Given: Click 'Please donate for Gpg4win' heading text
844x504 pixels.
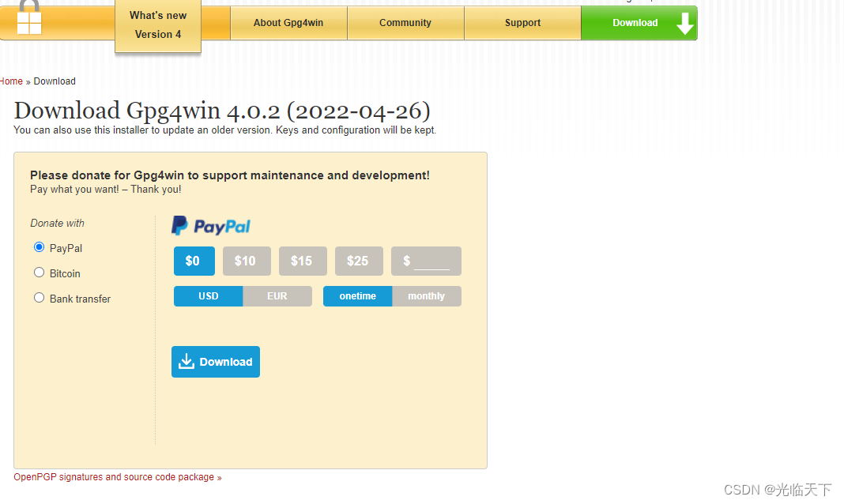Looking at the screenshot, I should 230,175.
